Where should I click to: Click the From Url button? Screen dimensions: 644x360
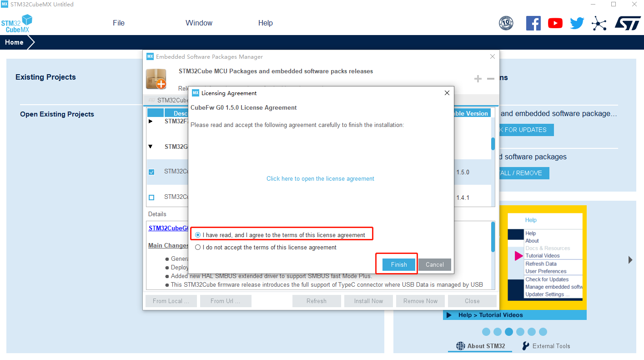(225, 301)
